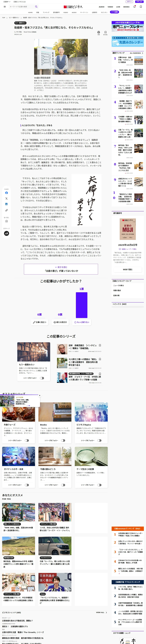Share the article on X
The height and width of the screenshot is (644, 146).
(7, 198)
